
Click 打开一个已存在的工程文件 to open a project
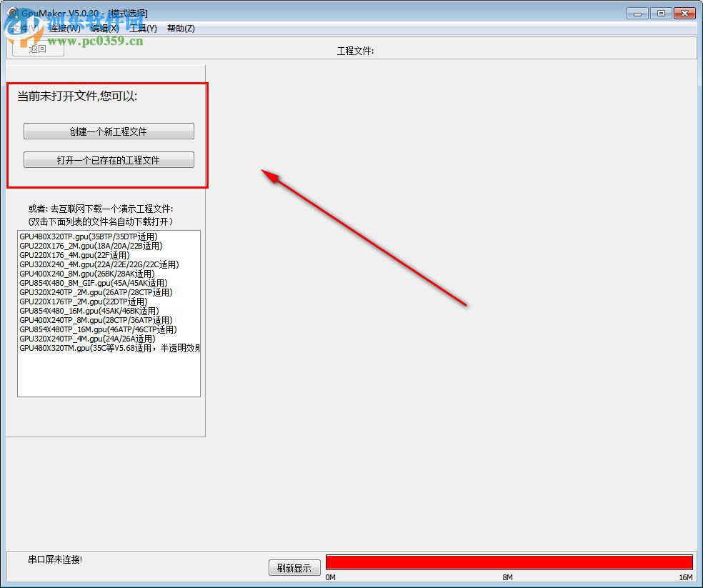click(x=109, y=159)
